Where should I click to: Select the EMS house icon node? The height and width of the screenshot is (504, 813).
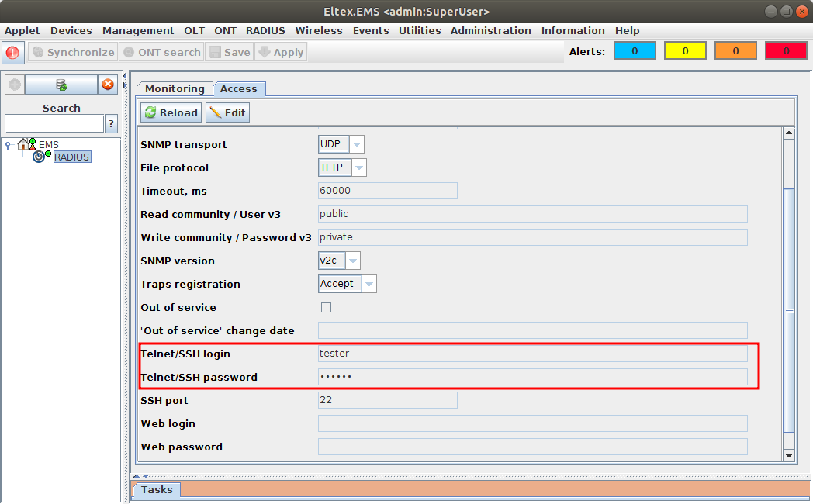click(23, 144)
